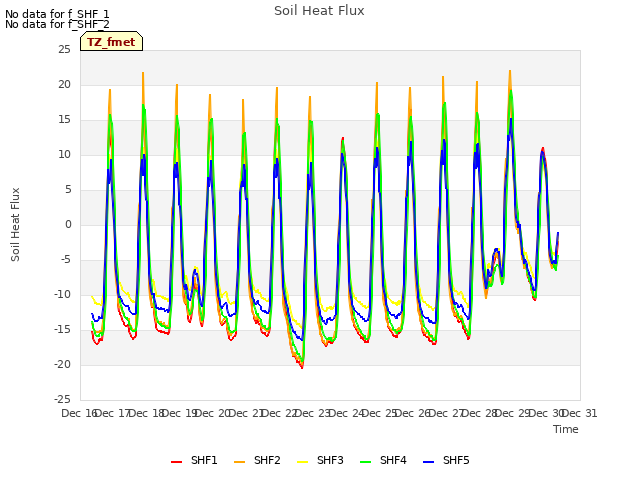This screenshot has height=480, width=640.
Task: Click the Dec 16 x-axis tick label
Action: (79, 413)
